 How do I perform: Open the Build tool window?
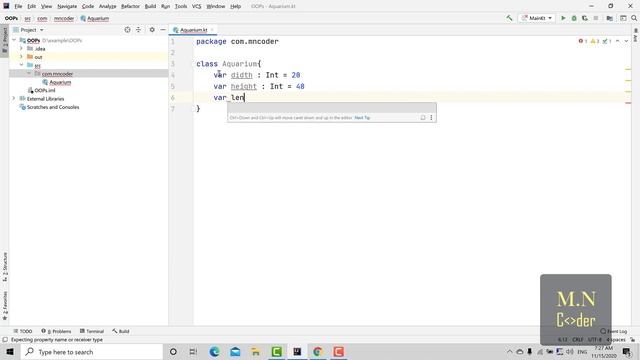click(x=121, y=331)
